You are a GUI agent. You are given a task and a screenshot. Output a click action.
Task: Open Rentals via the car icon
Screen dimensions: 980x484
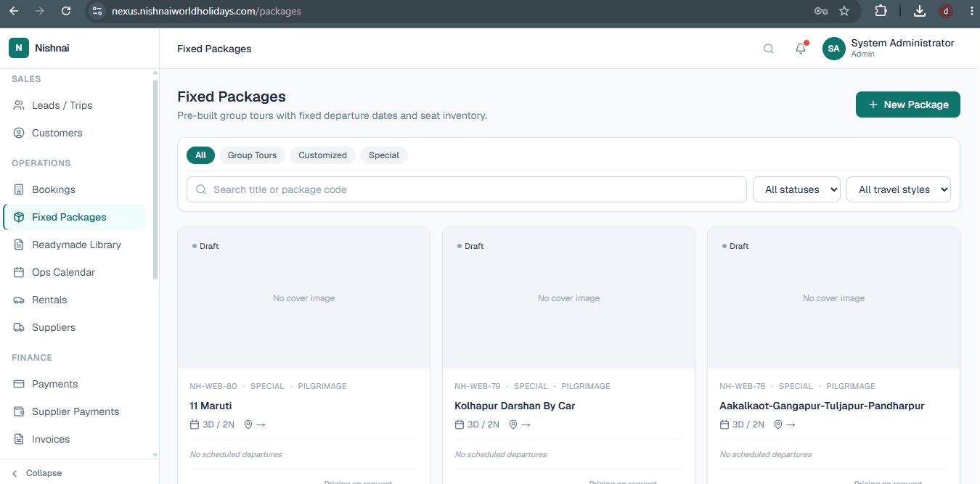click(19, 300)
